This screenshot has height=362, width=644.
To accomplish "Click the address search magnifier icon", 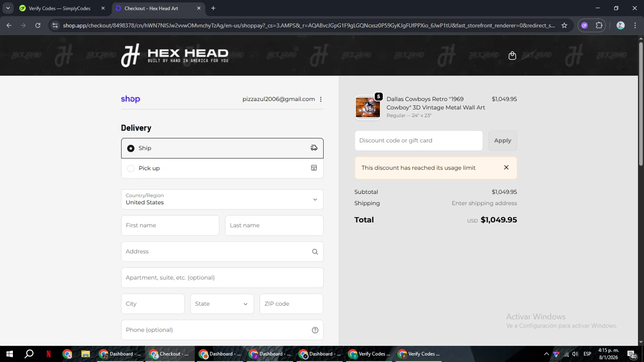I will pos(315,252).
